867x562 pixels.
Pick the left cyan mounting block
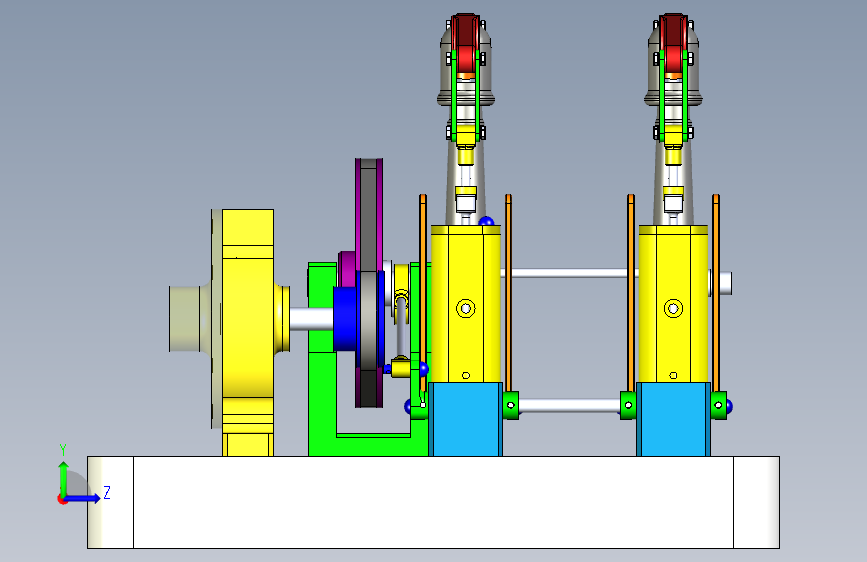click(x=466, y=419)
